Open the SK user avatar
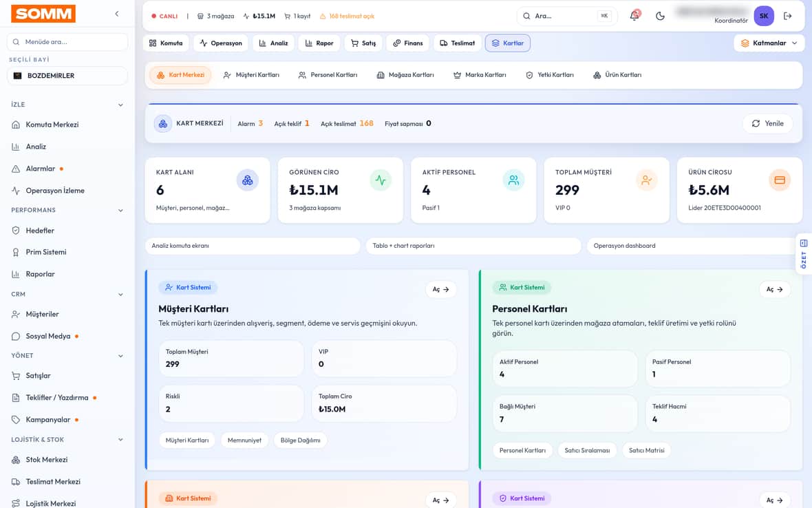 (764, 16)
